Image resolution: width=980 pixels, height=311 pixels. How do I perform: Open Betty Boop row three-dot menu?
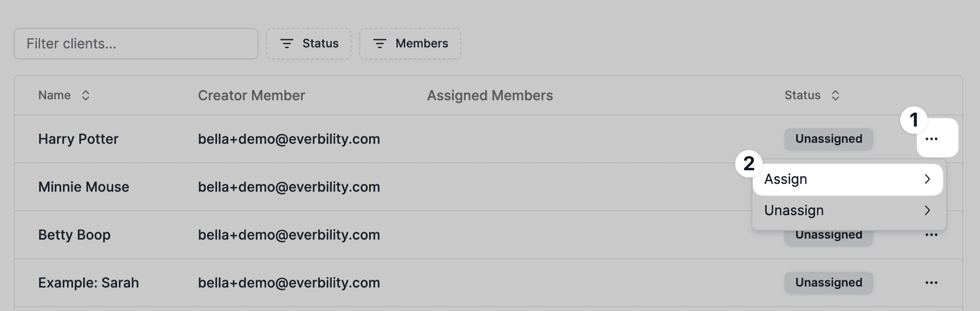932,235
